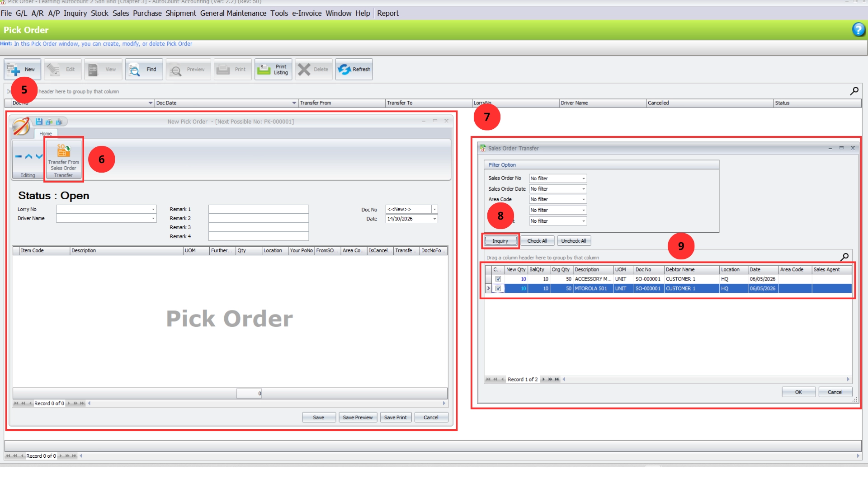The width and height of the screenshot is (868, 488).
Task: Expand the Driver Name dropdown
Action: (x=153, y=219)
